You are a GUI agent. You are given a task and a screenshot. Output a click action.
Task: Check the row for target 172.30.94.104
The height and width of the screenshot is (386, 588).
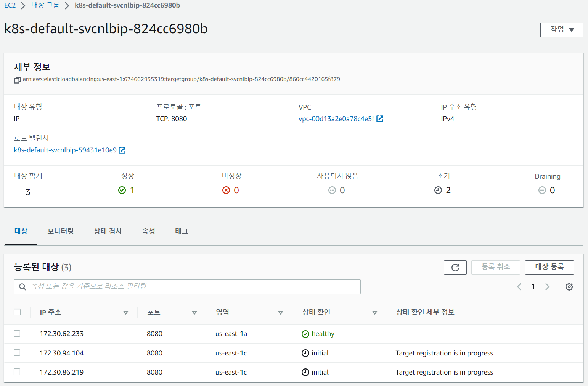click(x=17, y=353)
